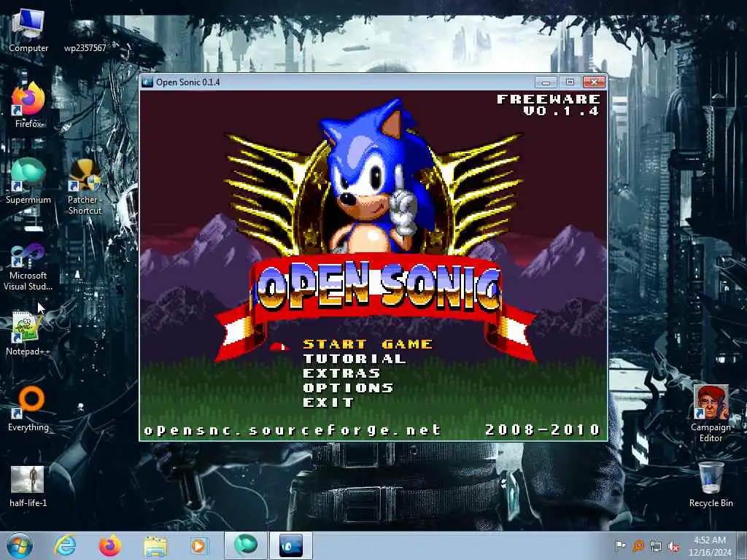The image size is (747, 560).
Task: Open the Windows Start menu
Action: pos(20,545)
